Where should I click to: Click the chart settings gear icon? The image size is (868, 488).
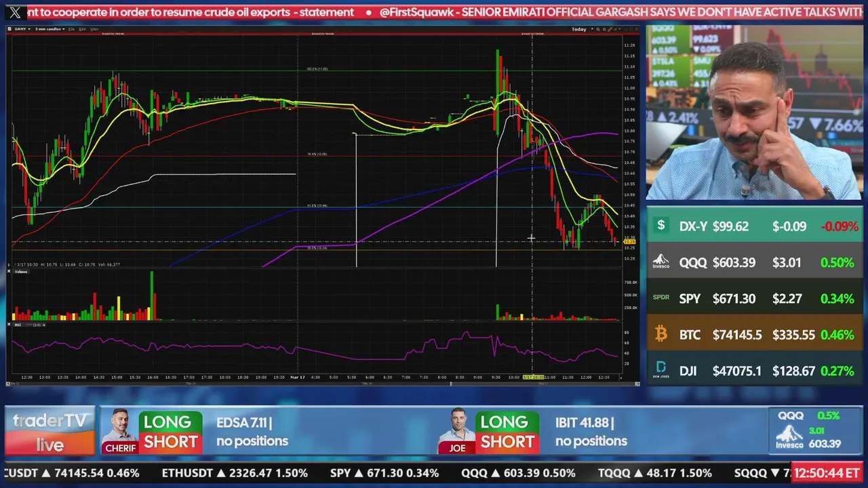tap(604, 29)
